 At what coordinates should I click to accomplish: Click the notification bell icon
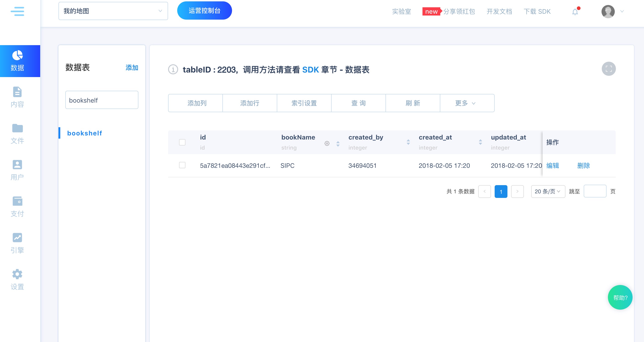click(575, 11)
